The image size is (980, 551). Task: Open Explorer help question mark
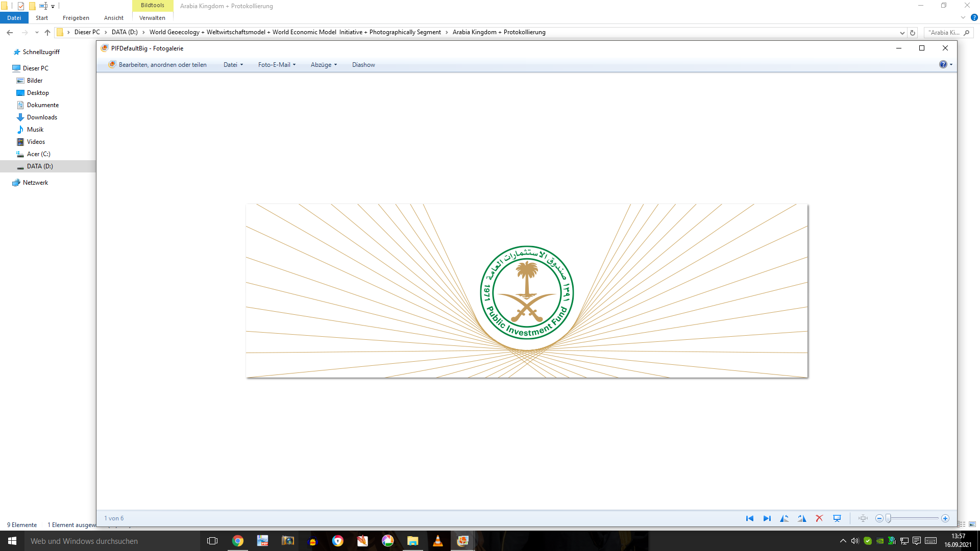tap(974, 18)
